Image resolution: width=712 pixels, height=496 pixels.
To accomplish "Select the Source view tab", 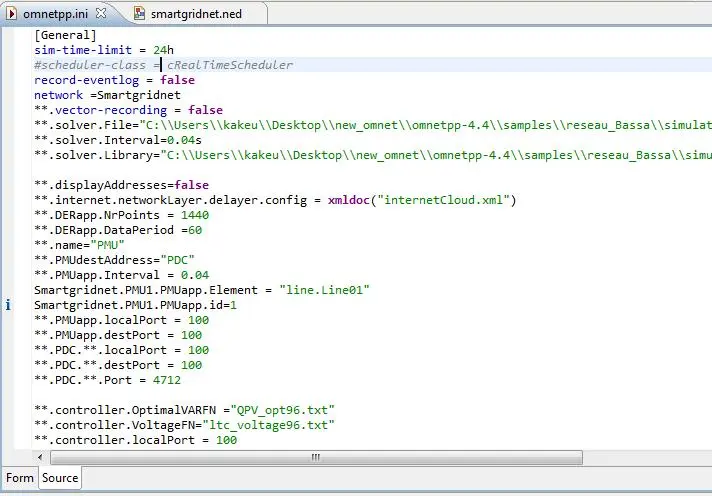I will click(60, 478).
